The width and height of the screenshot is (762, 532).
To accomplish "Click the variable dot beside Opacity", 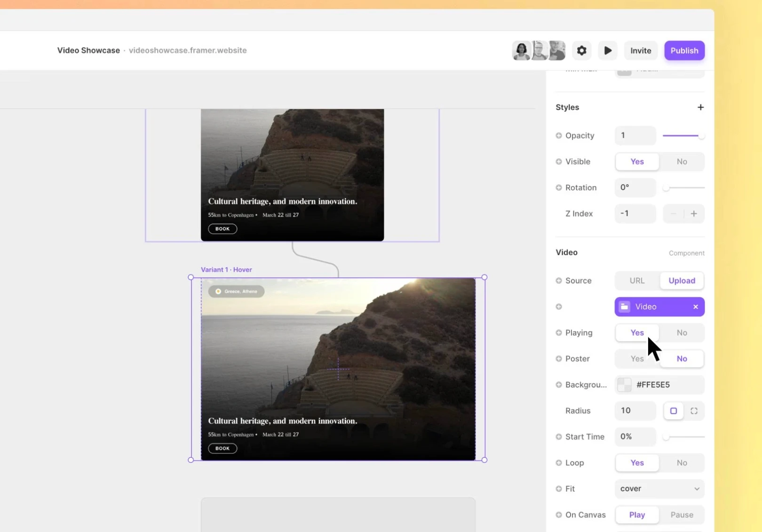I will point(559,135).
